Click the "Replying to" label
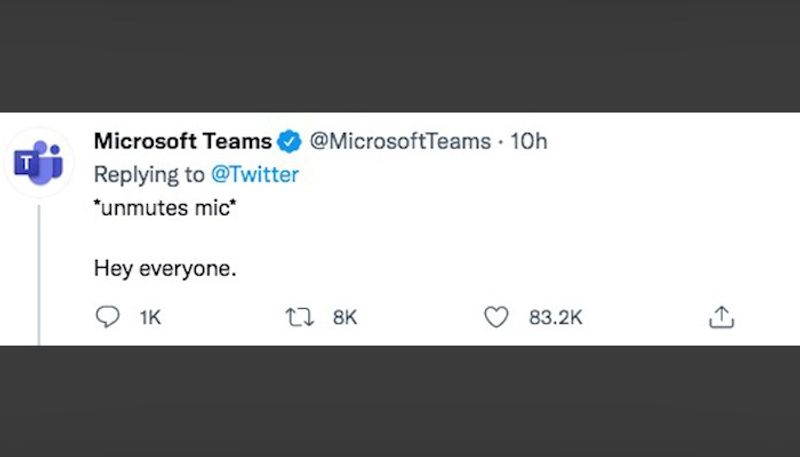The width and height of the screenshot is (800, 457). (149, 175)
